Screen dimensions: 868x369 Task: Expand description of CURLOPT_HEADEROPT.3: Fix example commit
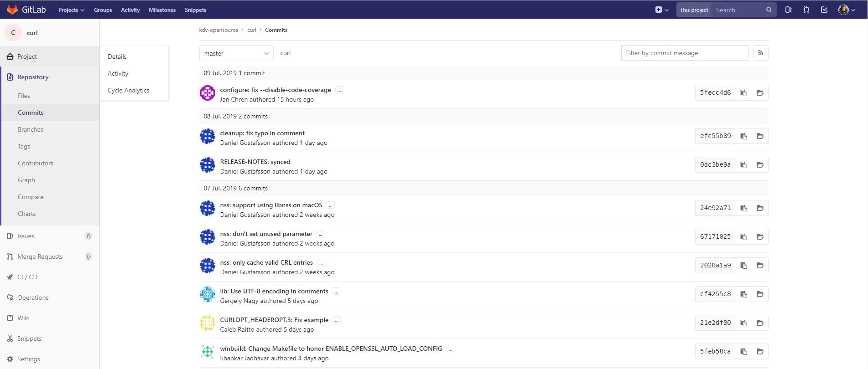tap(337, 320)
